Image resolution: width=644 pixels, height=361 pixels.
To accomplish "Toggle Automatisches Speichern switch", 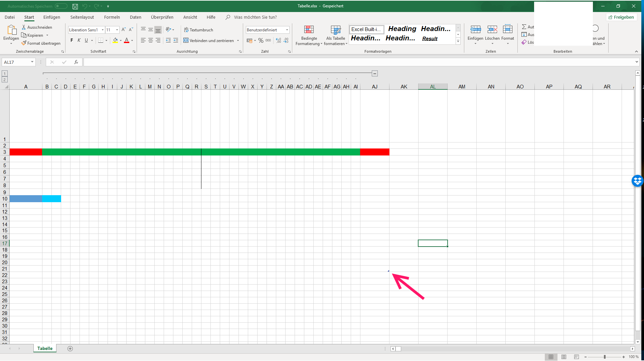I will pyautogui.click(x=61, y=6).
